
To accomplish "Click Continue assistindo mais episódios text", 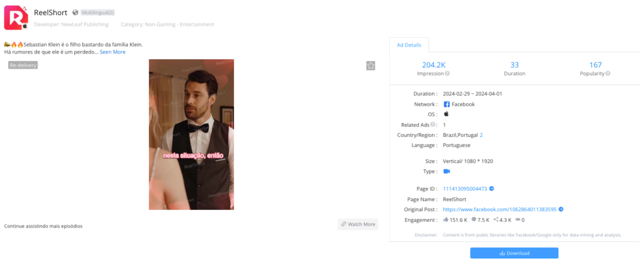I will click(43, 226).
